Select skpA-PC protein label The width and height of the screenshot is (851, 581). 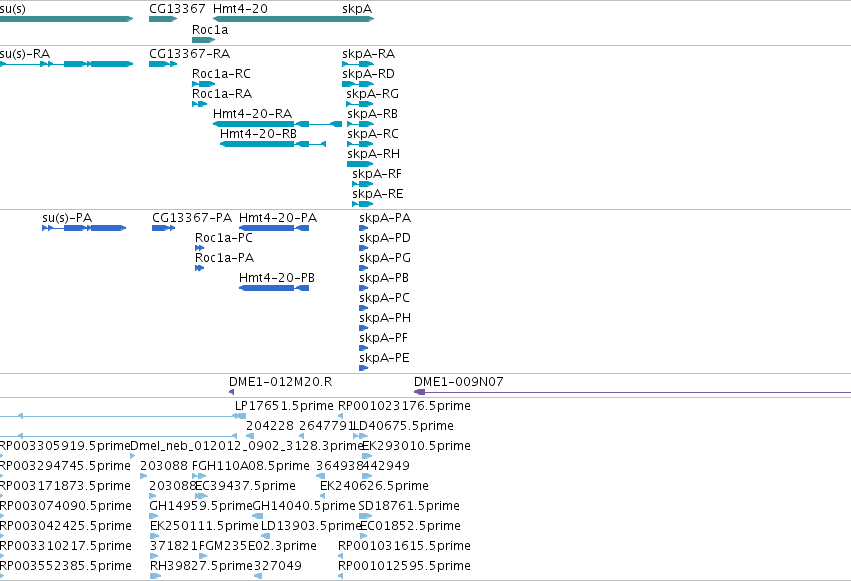pyautogui.click(x=384, y=298)
